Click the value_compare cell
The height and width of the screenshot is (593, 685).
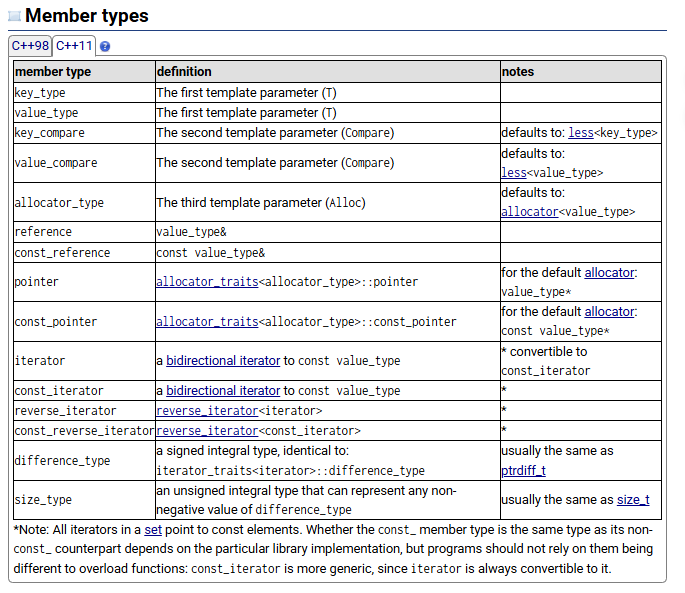tap(84, 163)
